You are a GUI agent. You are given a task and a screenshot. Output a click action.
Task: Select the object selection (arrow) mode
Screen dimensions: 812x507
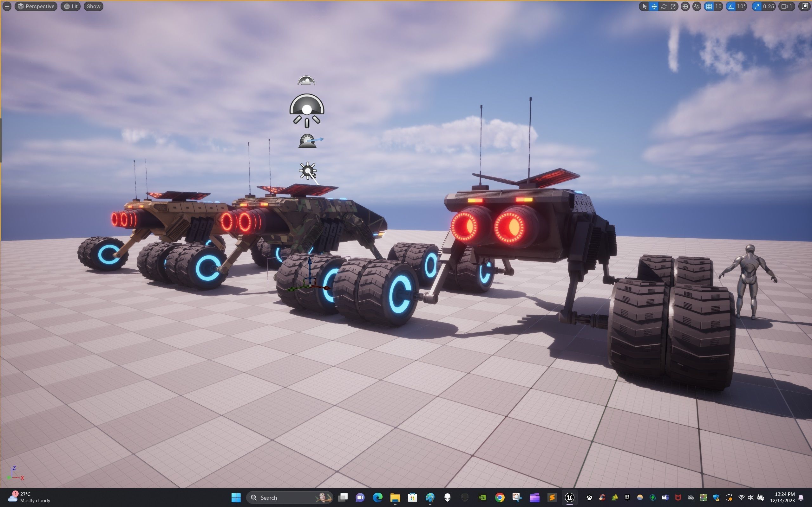click(x=644, y=6)
